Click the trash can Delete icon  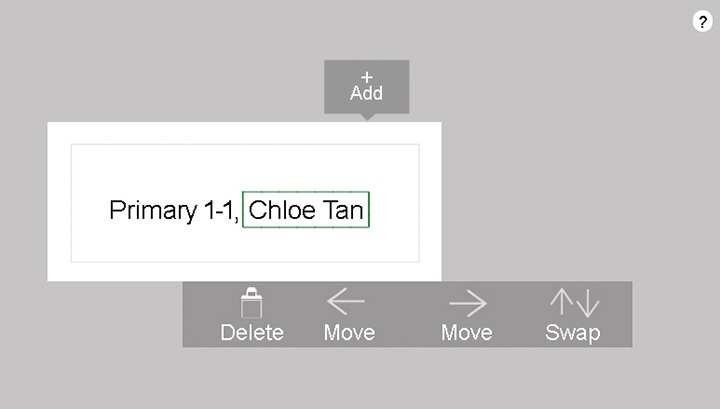(252, 303)
